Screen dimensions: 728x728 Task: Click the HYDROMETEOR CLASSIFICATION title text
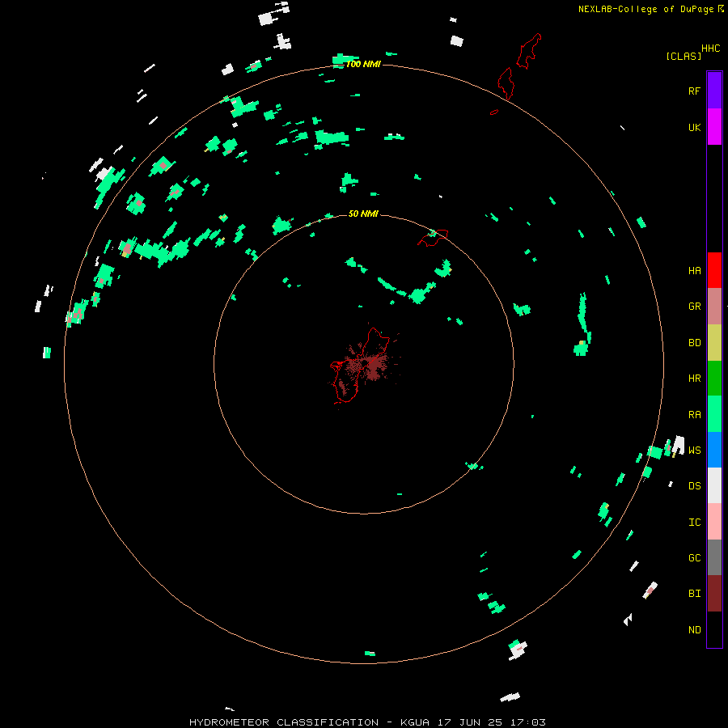pos(284,722)
